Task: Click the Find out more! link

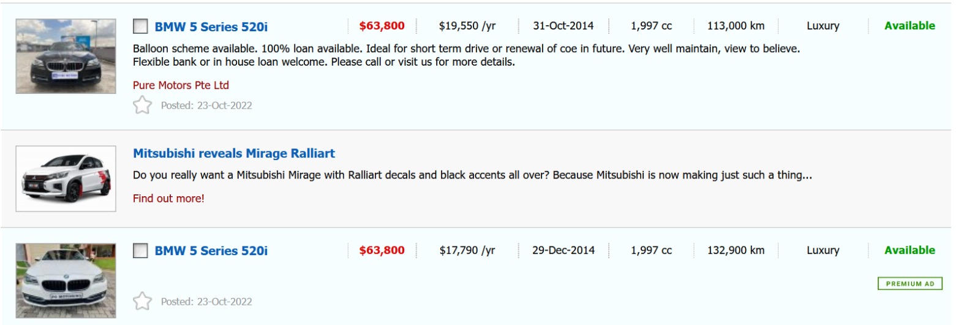Action: pyautogui.click(x=168, y=199)
